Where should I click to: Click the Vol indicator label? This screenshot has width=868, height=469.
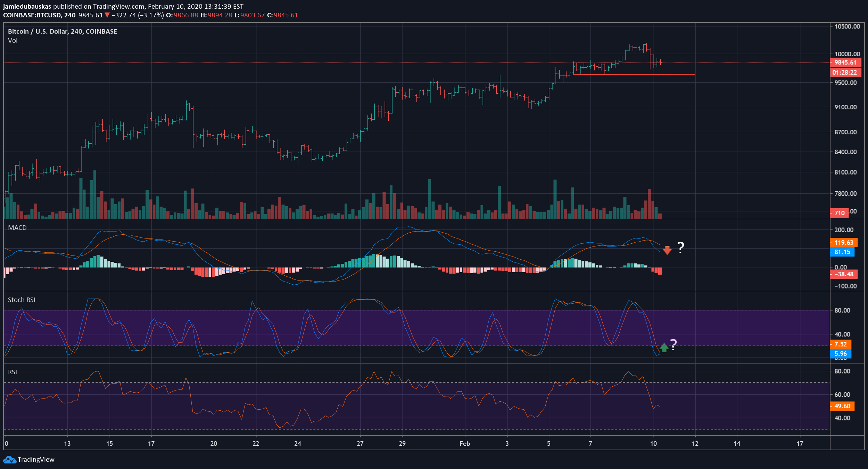[x=13, y=41]
